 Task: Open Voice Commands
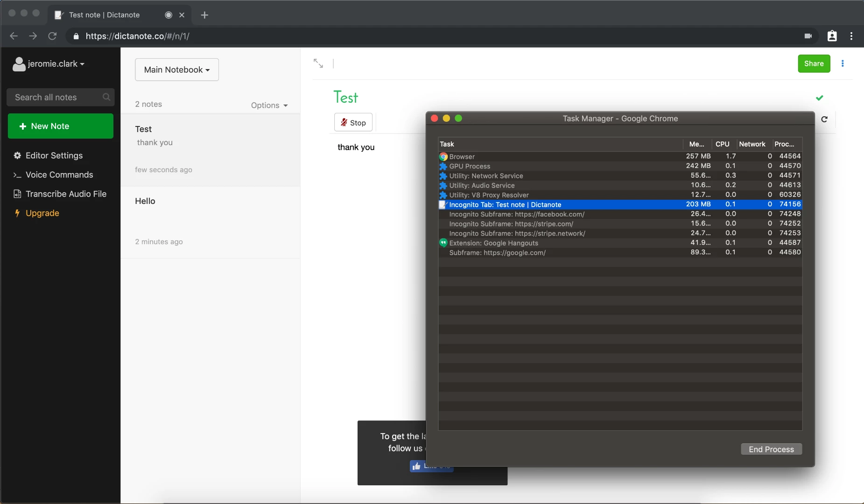coord(53,175)
